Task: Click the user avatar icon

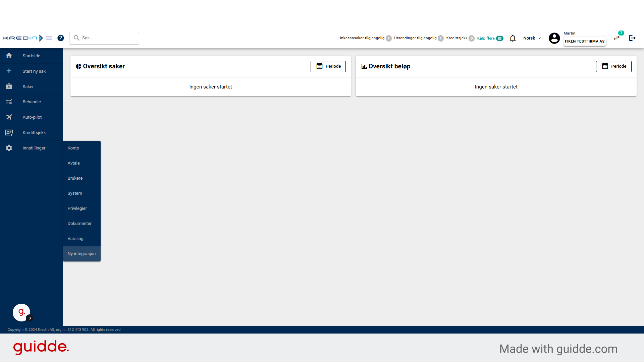Action: click(x=554, y=38)
